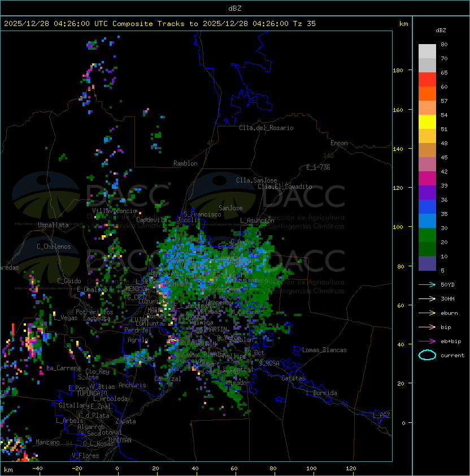Click the magenta eb+bip arrow in legend
The height and width of the screenshot is (476, 470).
427,341
